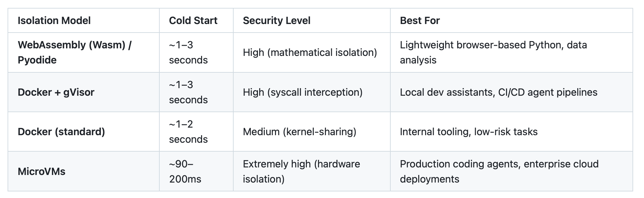Select the WebAssembly (Wasm) / Pyodide cell
This screenshot has width=644, height=198.
(x=83, y=52)
